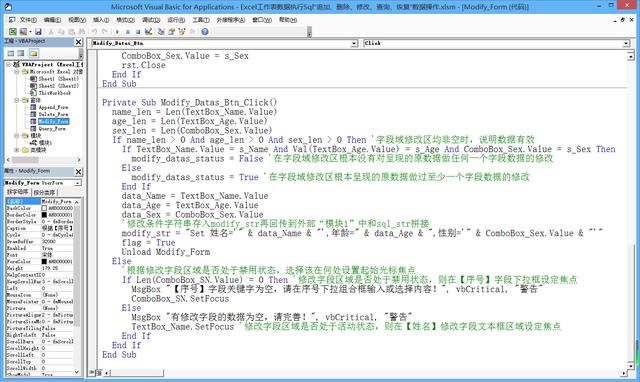Image resolution: width=640 pixels, height=382 pixels.
Task: Select Delete_Form in project tree
Action: [x=53, y=114]
